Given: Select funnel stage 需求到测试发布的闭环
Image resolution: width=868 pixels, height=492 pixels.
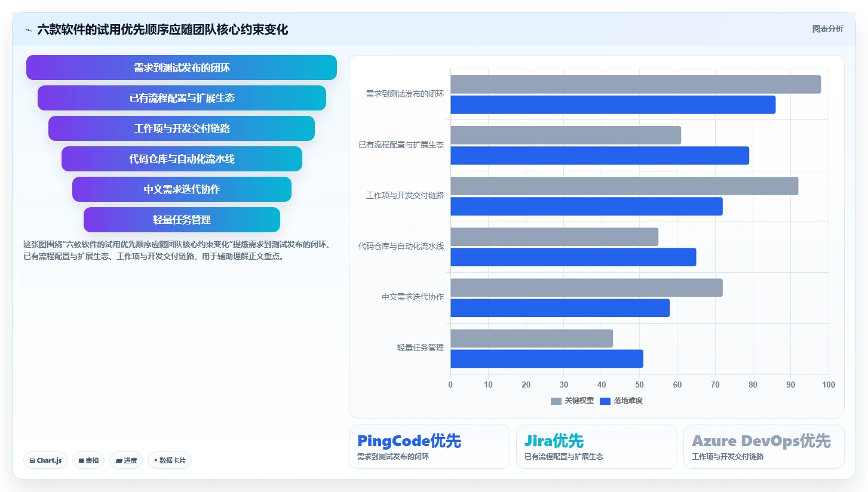Looking at the screenshot, I should point(182,67).
